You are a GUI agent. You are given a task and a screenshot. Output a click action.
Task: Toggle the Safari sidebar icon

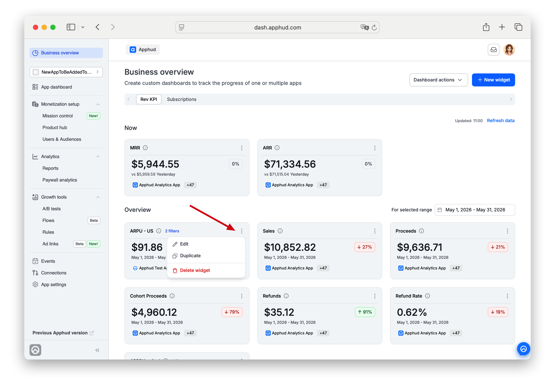point(71,27)
